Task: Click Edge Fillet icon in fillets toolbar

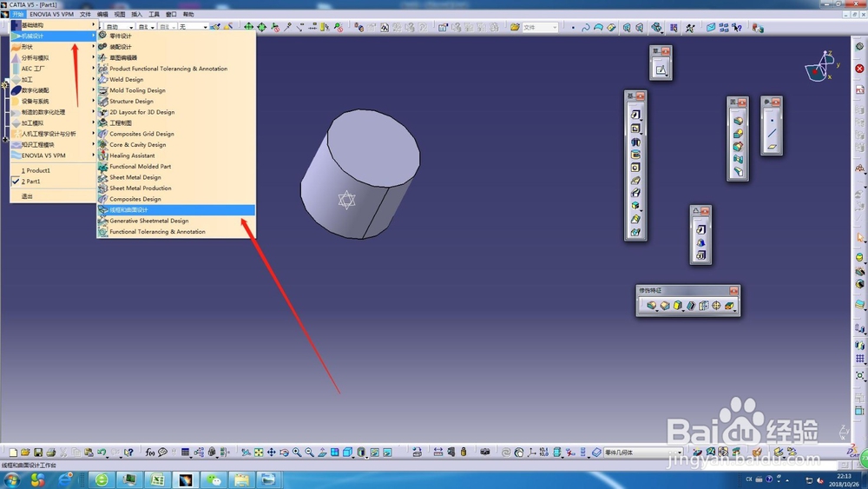Action: 738,121
